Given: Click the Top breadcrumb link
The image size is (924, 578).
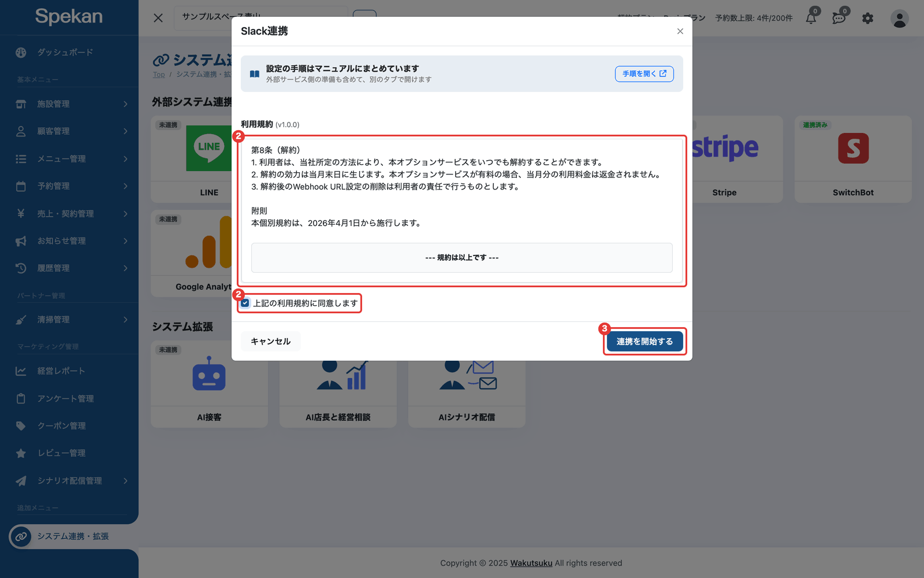Looking at the screenshot, I should point(159,75).
